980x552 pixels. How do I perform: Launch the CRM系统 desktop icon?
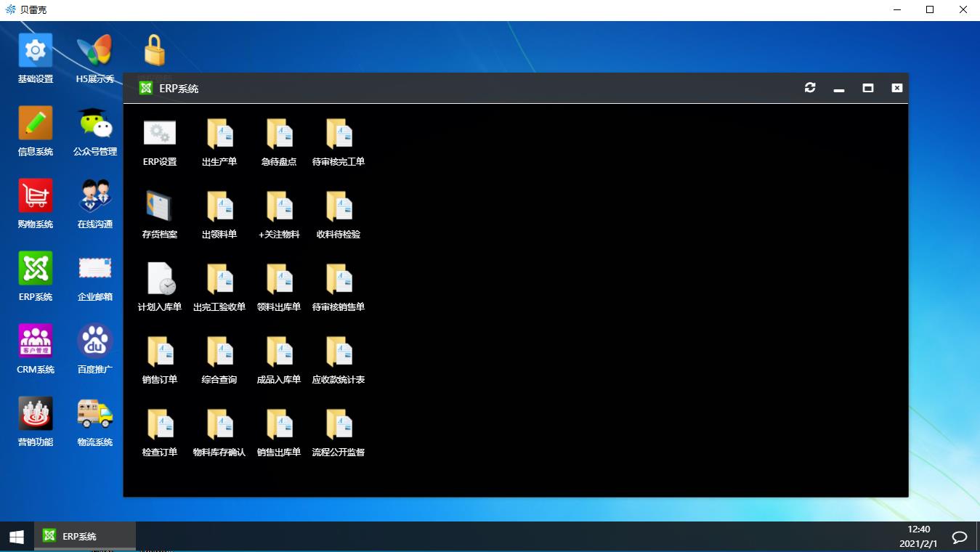click(36, 341)
